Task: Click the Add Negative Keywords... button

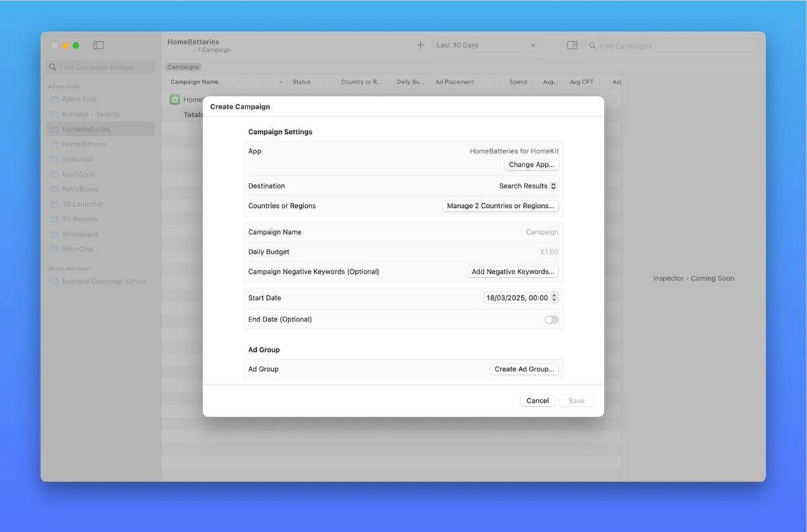Action: [512, 272]
